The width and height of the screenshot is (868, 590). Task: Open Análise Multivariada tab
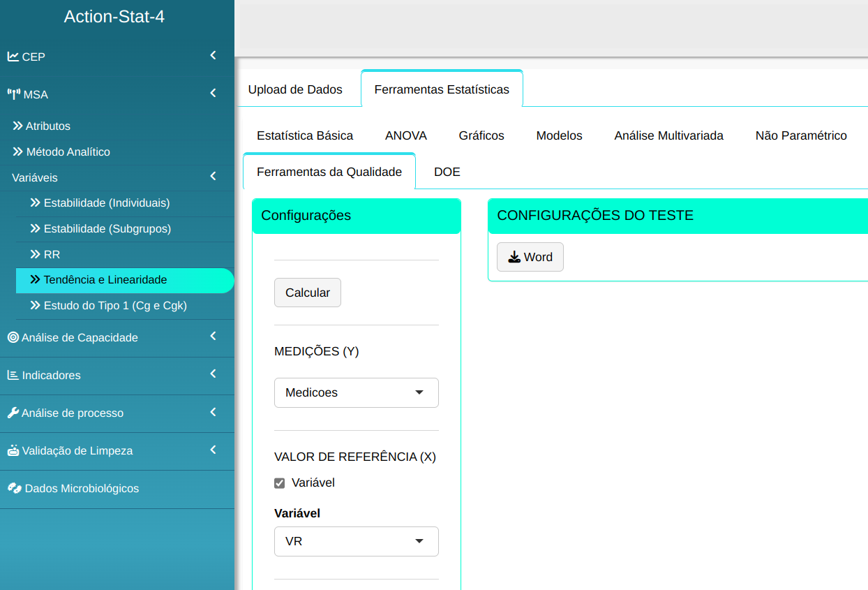click(x=668, y=135)
